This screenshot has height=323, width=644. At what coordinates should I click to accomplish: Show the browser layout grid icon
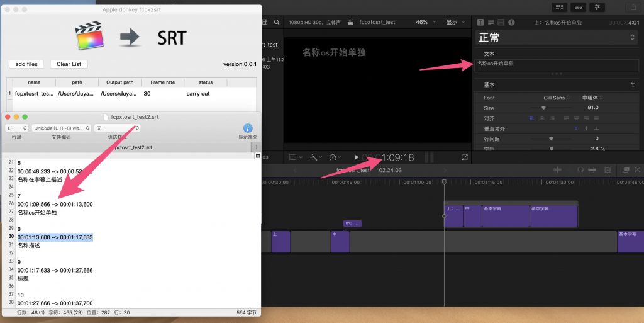(559, 7)
